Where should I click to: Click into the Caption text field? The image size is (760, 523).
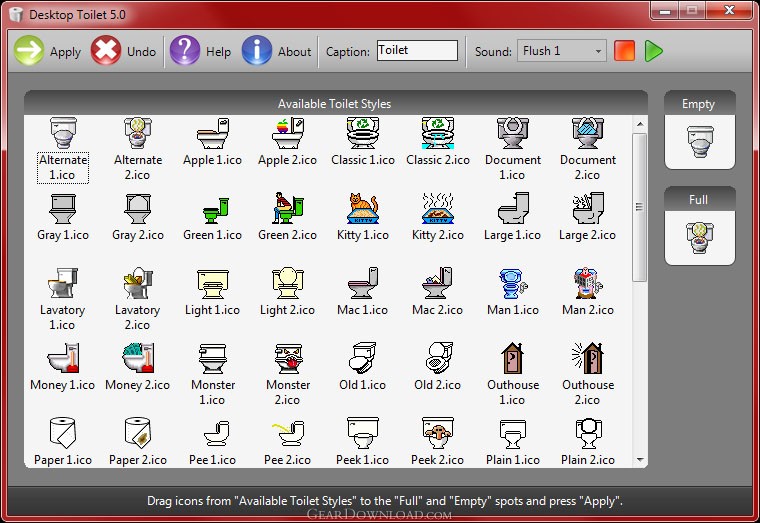coord(417,50)
